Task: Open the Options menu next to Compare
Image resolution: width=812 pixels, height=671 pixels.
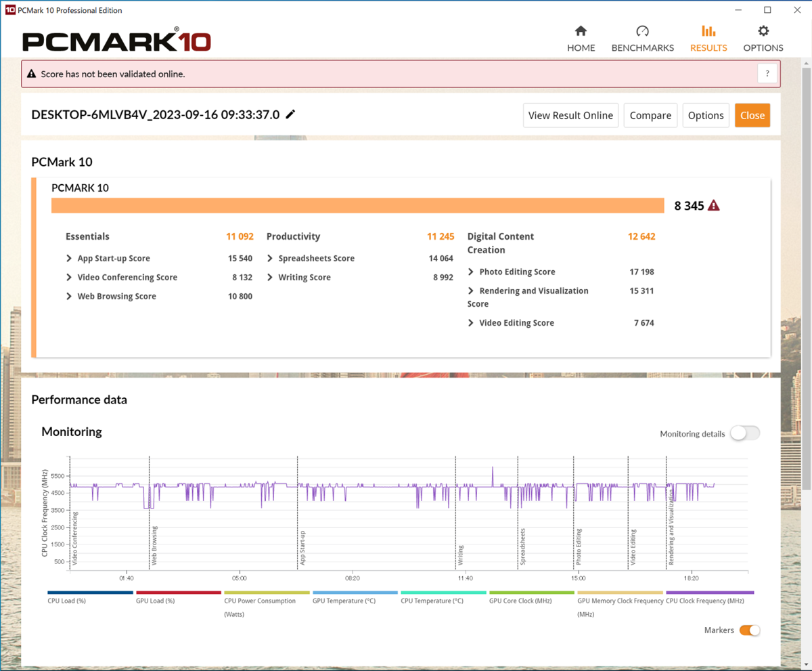Action: pos(706,115)
